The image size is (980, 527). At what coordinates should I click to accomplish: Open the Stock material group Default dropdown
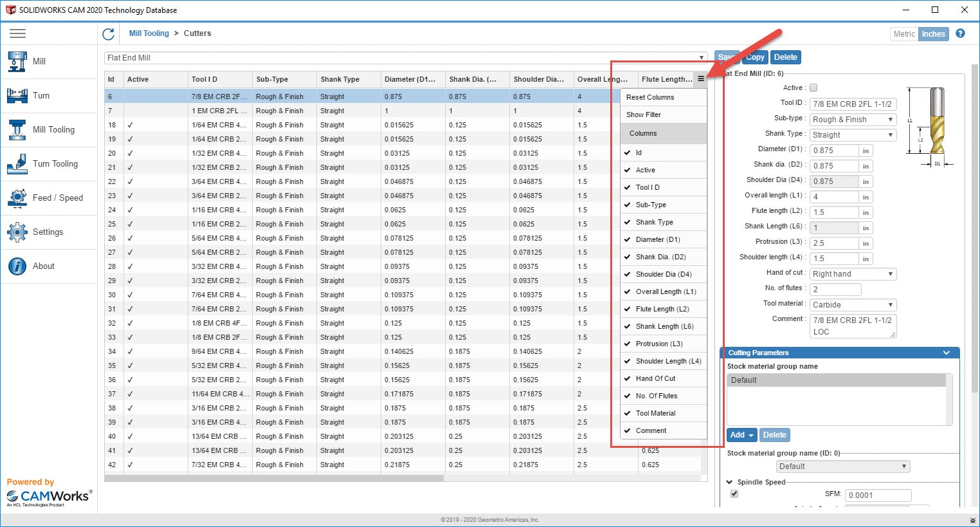tap(843, 467)
